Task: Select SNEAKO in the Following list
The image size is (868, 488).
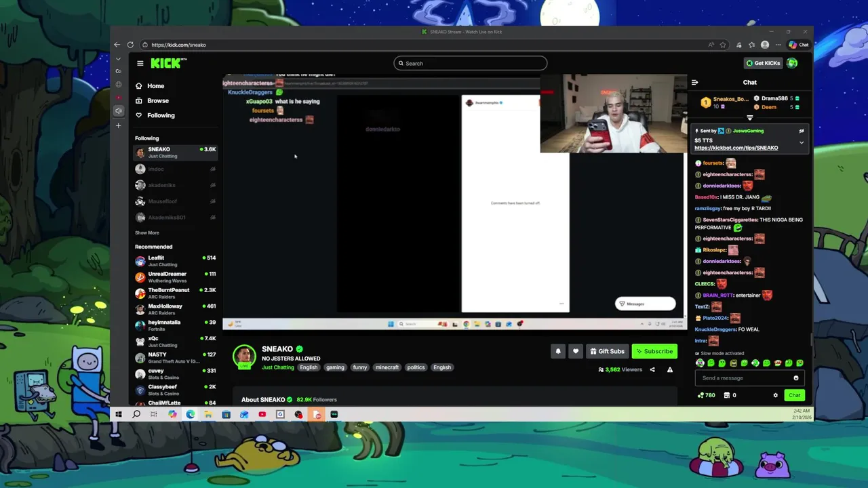Action: coord(175,152)
